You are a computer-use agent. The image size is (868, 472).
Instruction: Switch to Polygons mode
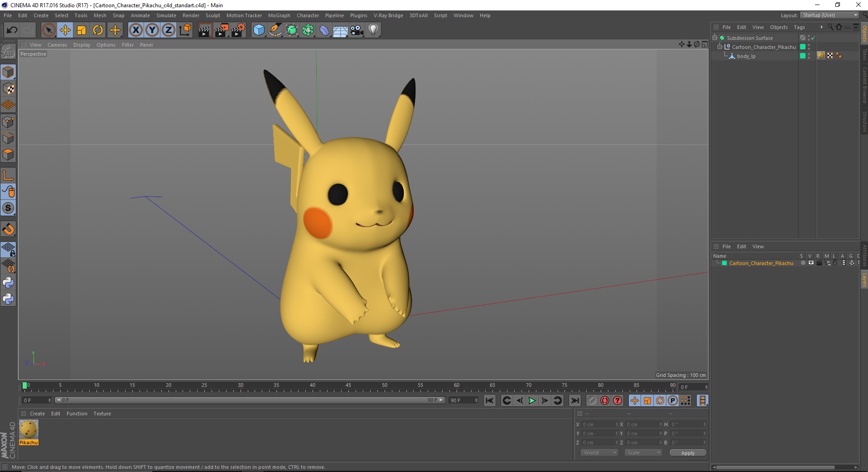pyautogui.click(x=8, y=154)
